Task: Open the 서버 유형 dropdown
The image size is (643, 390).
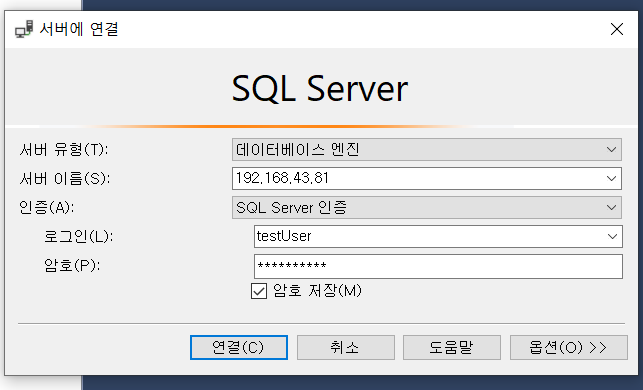Action: coord(426,150)
